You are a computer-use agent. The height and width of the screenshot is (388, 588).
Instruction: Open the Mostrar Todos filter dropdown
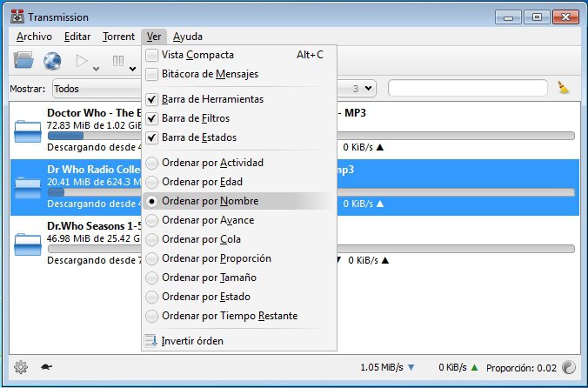point(97,89)
